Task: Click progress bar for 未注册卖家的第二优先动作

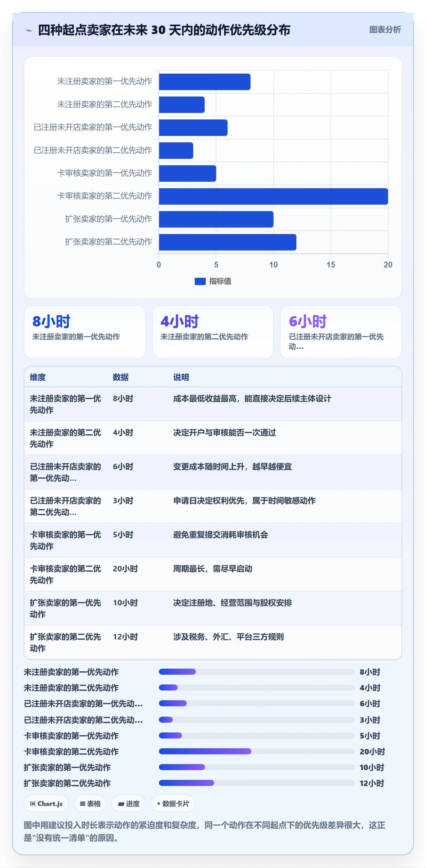Action: 257,687
